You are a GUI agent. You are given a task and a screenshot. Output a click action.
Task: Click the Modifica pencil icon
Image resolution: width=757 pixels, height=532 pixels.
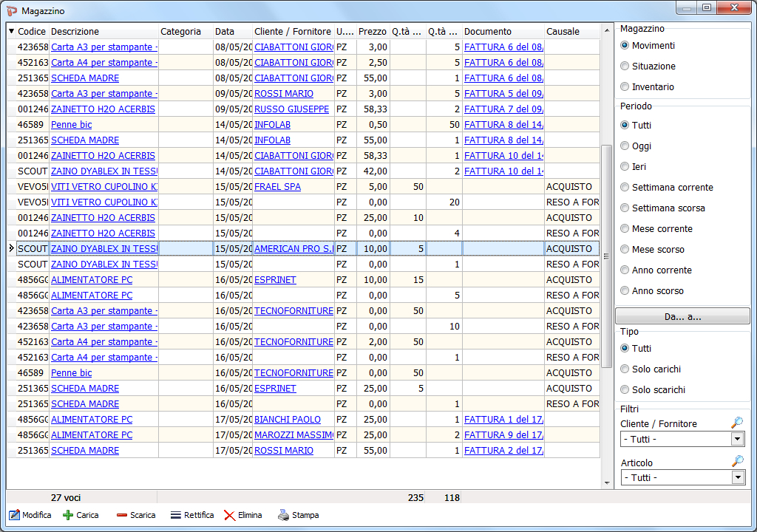tap(15, 515)
